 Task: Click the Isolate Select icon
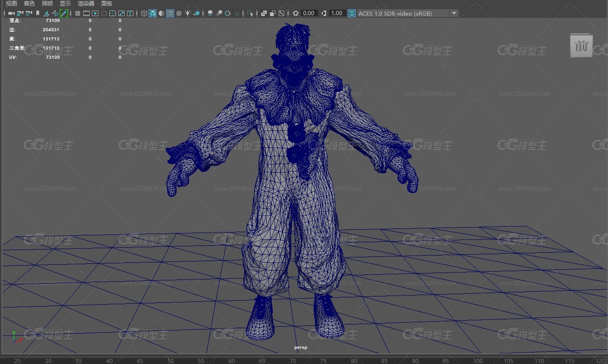(250, 13)
